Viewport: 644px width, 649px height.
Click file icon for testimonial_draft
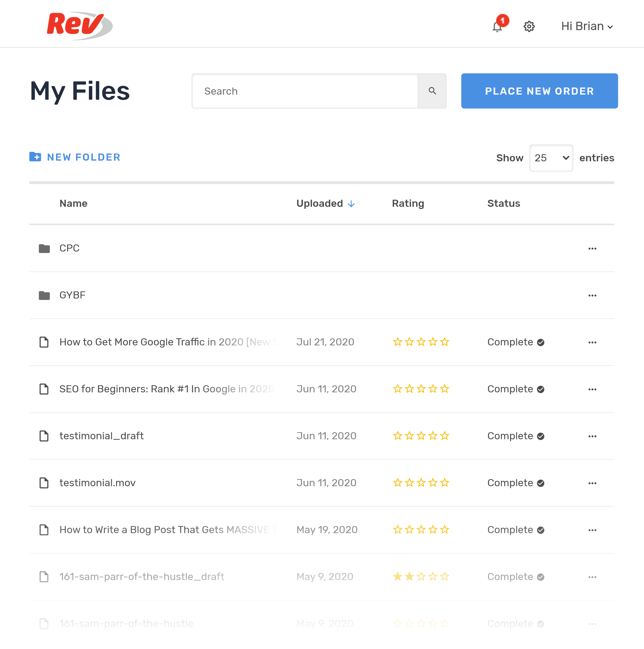[x=44, y=436]
